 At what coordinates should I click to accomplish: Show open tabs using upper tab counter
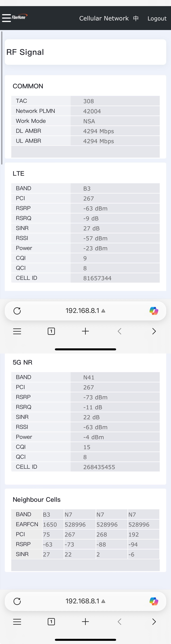pyautogui.click(x=51, y=331)
